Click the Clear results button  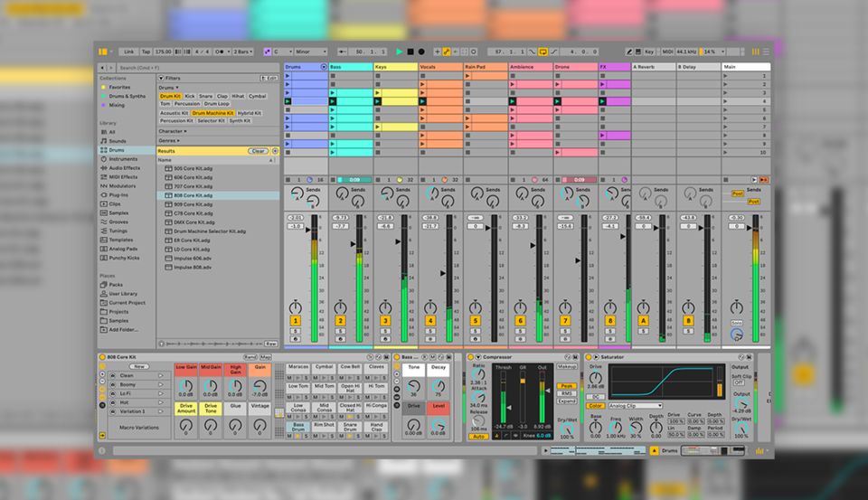pyautogui.click(x=258, y=151)
